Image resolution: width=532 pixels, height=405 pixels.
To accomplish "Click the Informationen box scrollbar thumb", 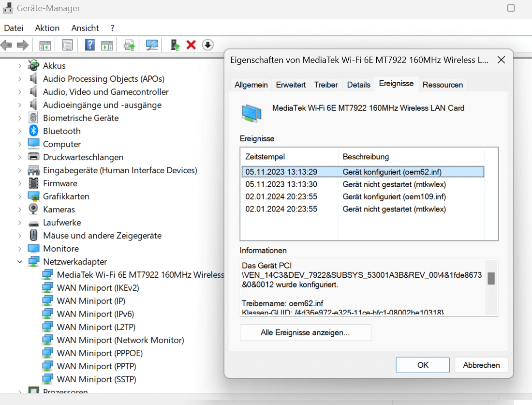I will [x=491, y=278].
